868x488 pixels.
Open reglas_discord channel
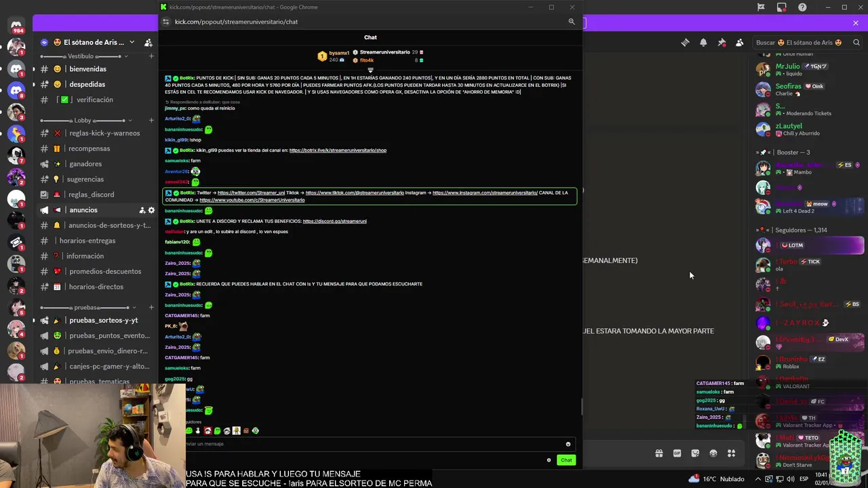95,195
